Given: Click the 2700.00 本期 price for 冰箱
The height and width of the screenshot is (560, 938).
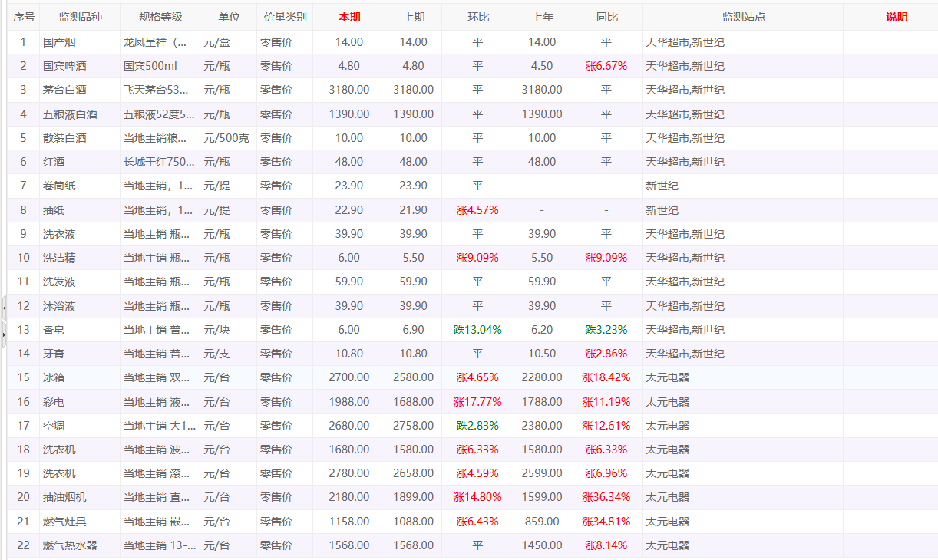Looking at the screenshot, I should [x=349, y=377].
